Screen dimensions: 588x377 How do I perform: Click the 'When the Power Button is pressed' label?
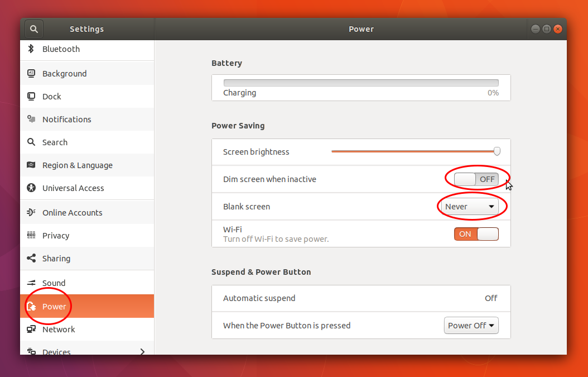287,326
